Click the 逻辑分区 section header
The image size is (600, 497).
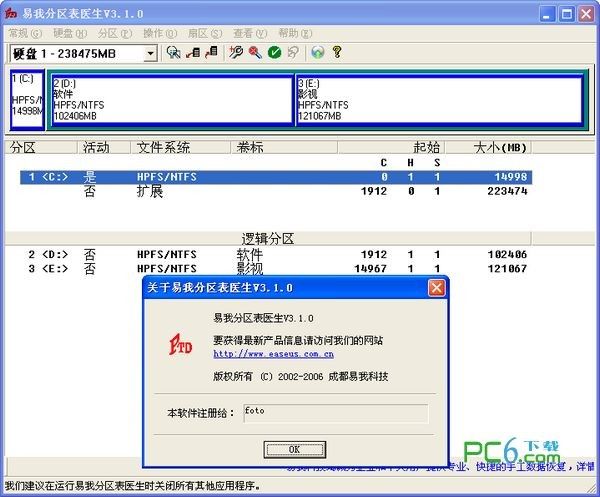[x=267, y=239]
